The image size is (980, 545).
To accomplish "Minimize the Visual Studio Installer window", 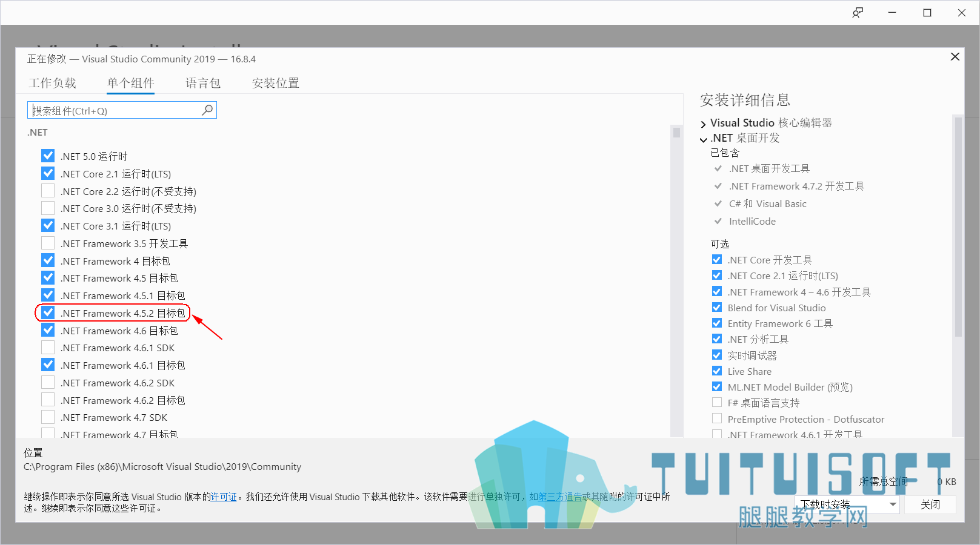I will tap(892, 13).
